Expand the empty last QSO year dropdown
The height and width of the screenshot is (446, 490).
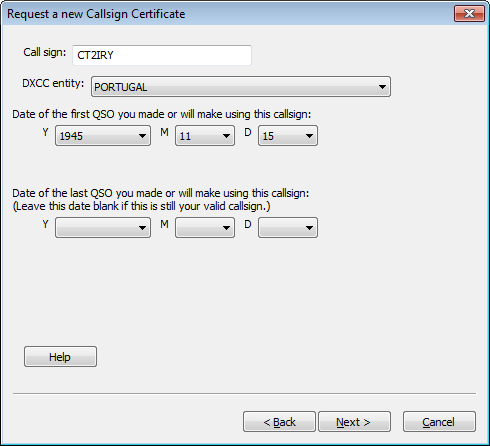pyautogui.click(x=103, y=228)
